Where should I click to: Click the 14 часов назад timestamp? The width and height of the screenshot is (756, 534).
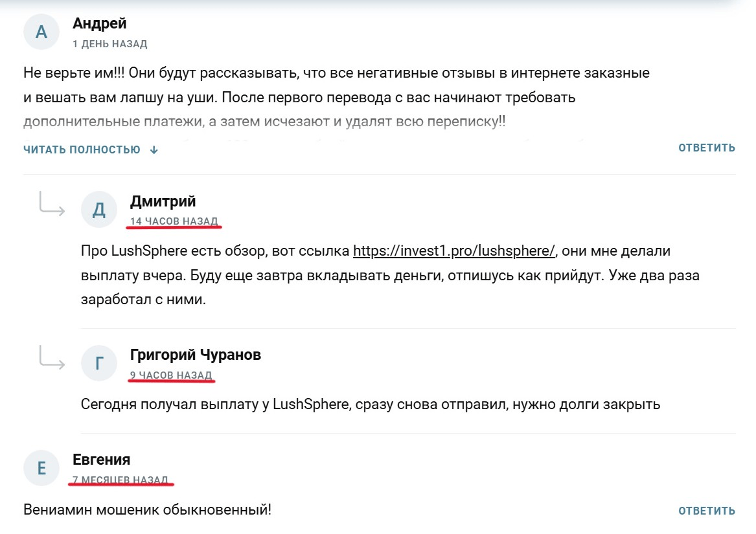click(x=174, y=221)
